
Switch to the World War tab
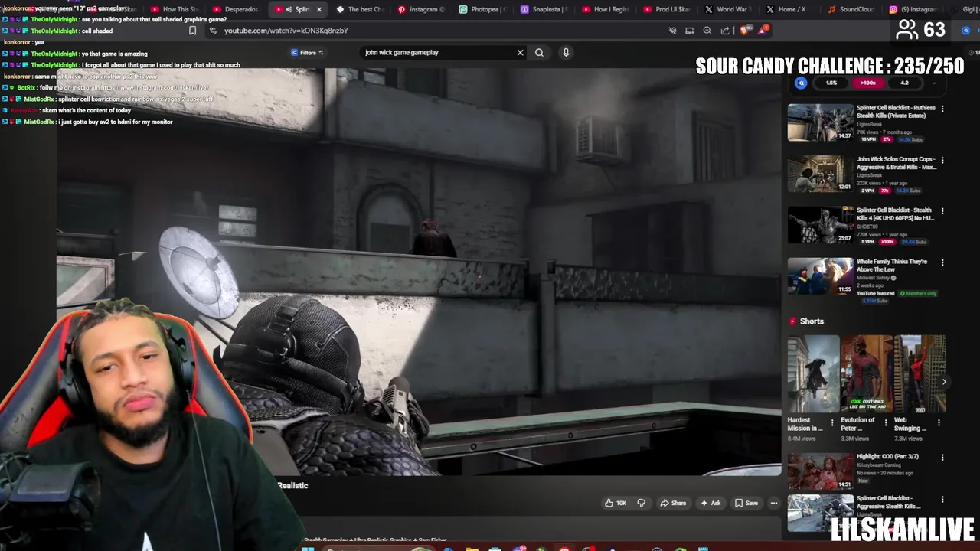coord(727,9)
